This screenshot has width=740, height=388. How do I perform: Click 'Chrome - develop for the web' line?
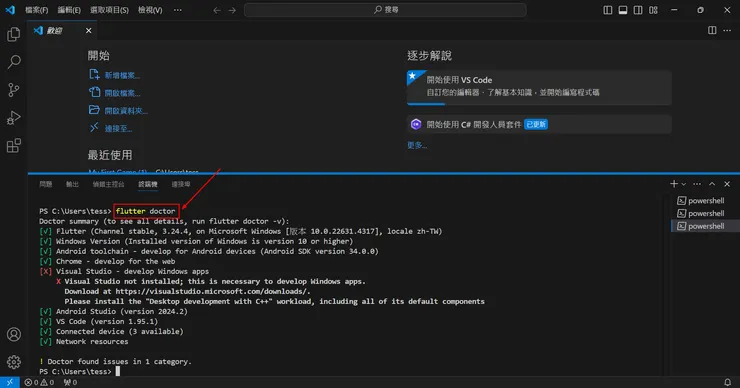(x=115, y=261)
